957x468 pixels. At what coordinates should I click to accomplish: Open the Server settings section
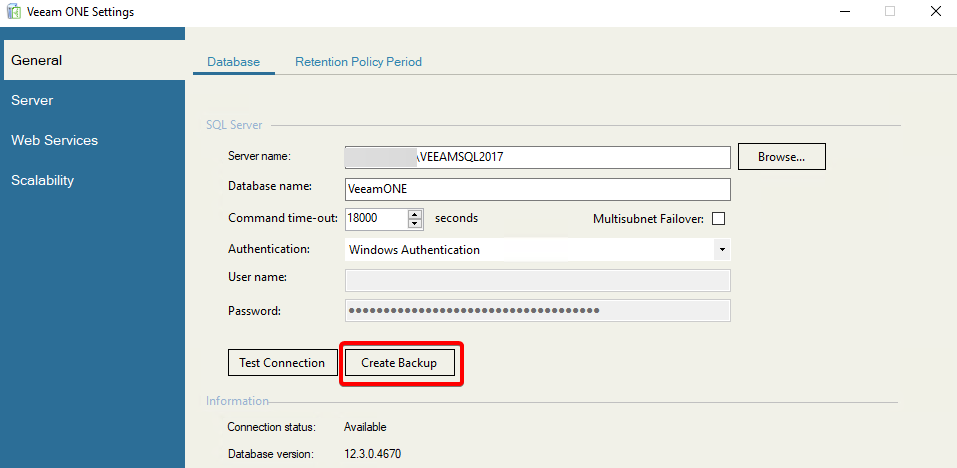pyautogui.click(x=32, y=100)
